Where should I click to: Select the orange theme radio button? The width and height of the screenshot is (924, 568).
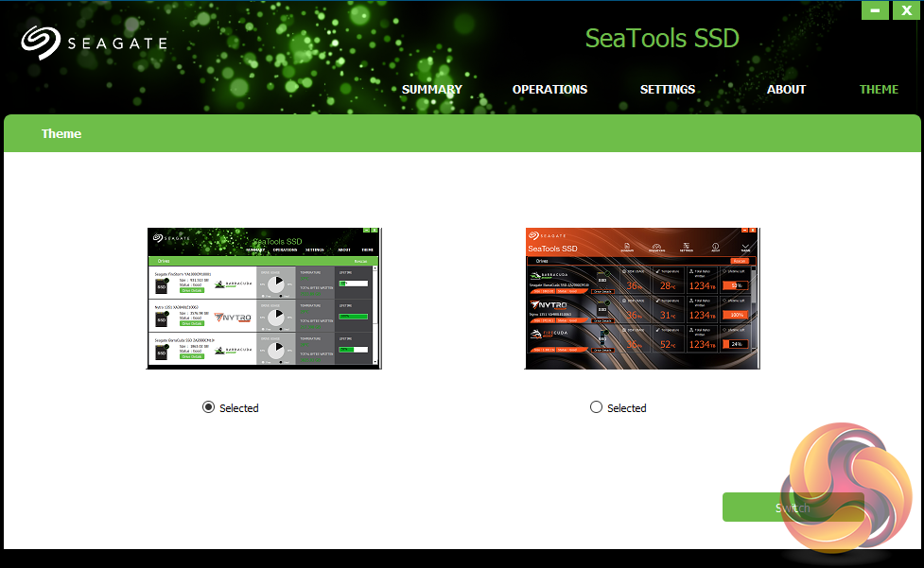pos(596,407)
